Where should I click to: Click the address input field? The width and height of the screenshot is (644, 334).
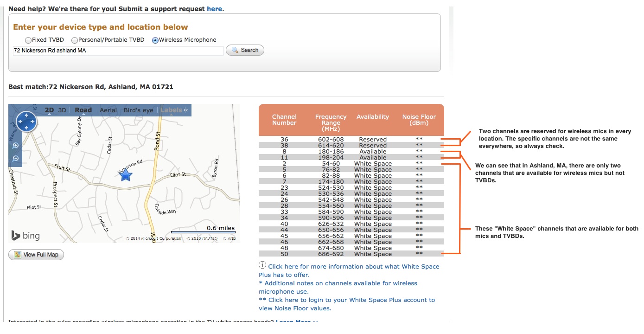click(118, 51)
